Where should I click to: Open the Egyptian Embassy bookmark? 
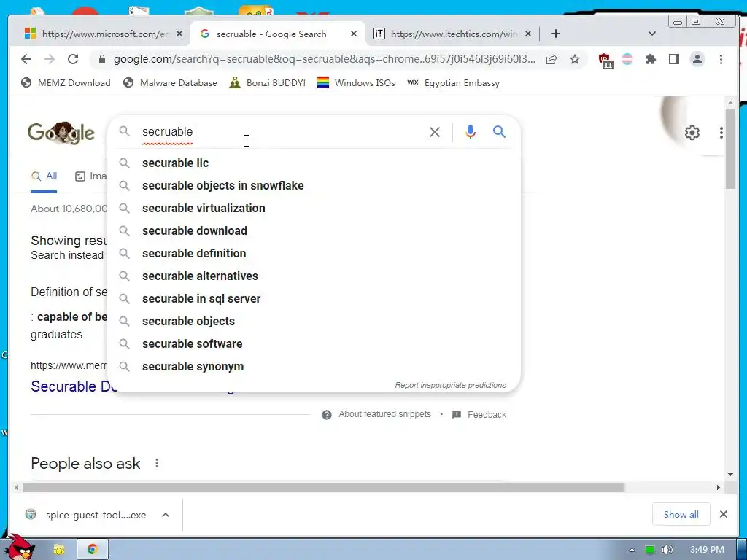pyautogui.click(x=454, y=83)
